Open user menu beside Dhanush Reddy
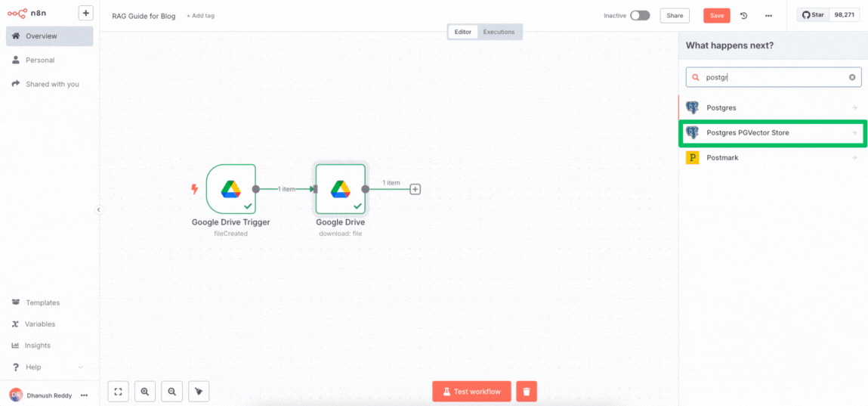868x406 pixels. (84, 395)
